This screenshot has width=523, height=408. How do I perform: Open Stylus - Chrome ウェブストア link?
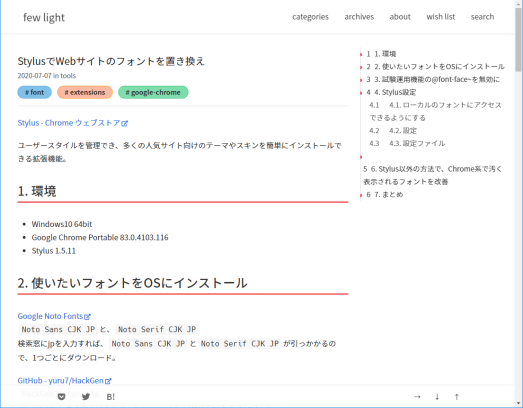coord(73,123)
